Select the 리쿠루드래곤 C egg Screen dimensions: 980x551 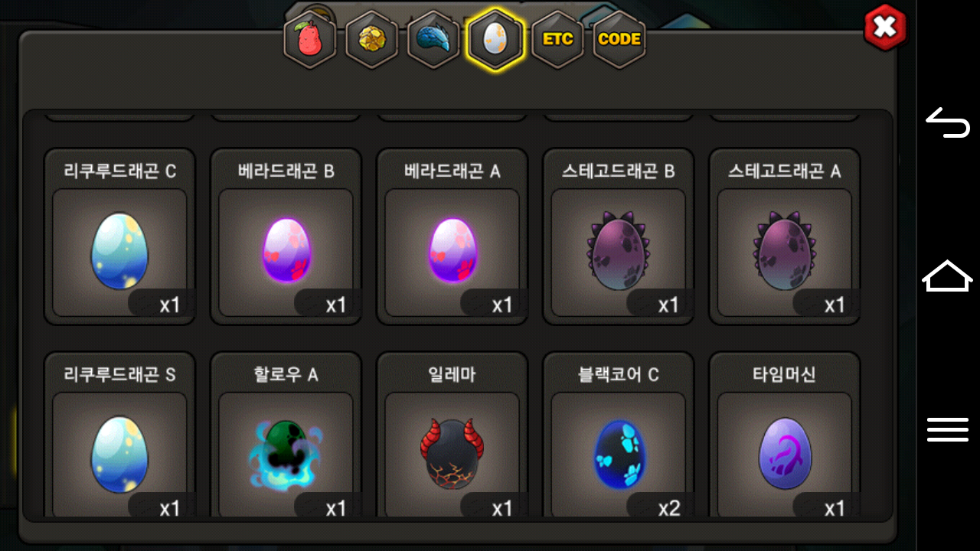(119, 236)
